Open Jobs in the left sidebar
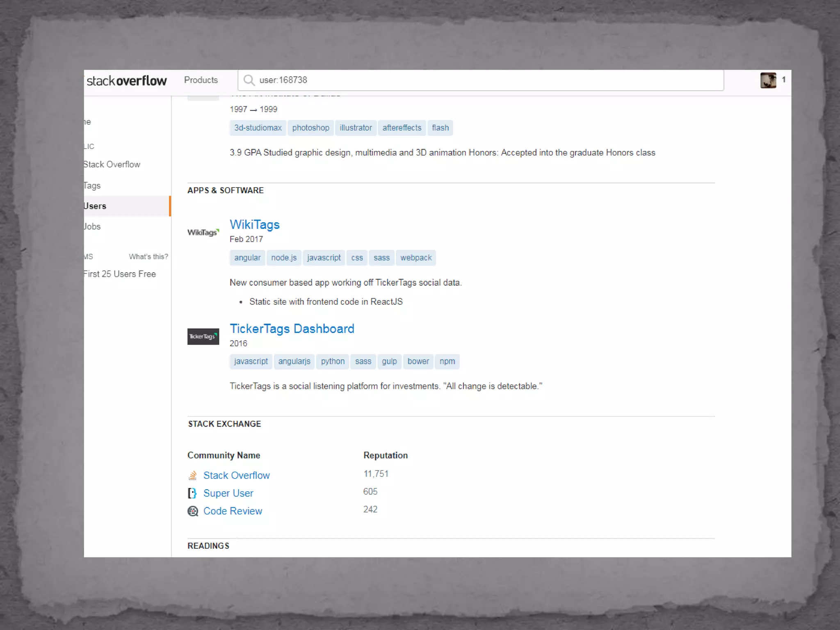Image resolution: width=840 pixels, height=630 pixels. 92,226
